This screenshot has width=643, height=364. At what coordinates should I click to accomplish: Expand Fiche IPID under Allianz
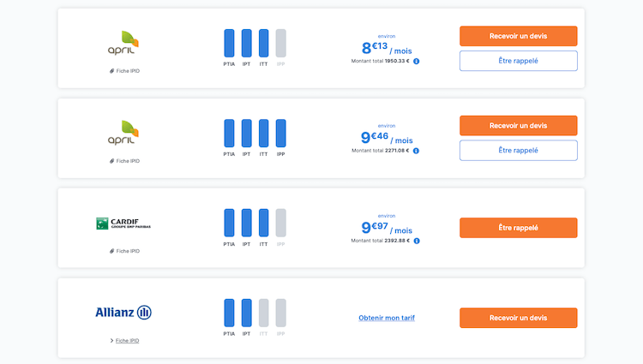click(124, 341)
